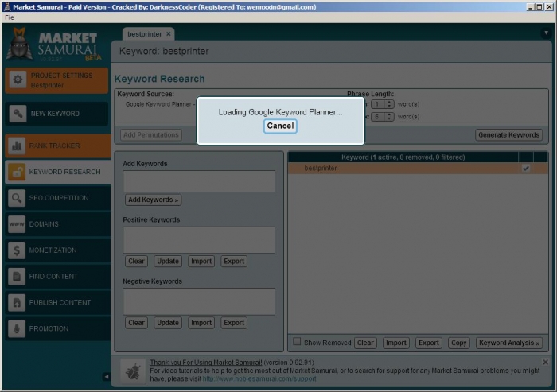Screen dimensions: 557x392
Task: Switch to the bestprinter tab
Action: (145, 34)
